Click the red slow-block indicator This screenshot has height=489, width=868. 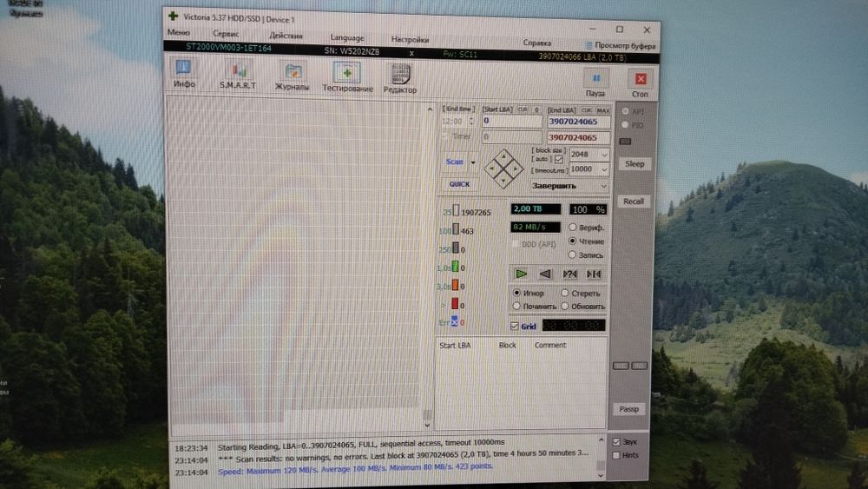tap(455, 303)
